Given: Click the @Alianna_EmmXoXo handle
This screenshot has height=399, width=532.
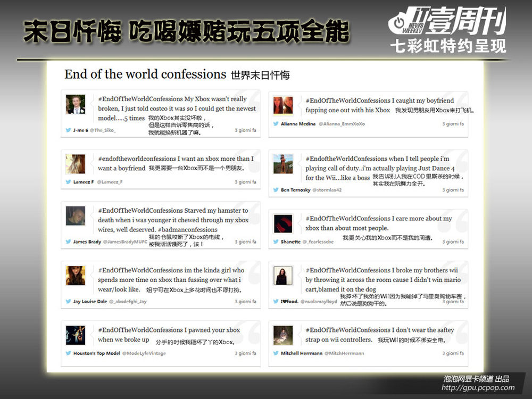Looking at the screenshot, I should tap(342, 123).
